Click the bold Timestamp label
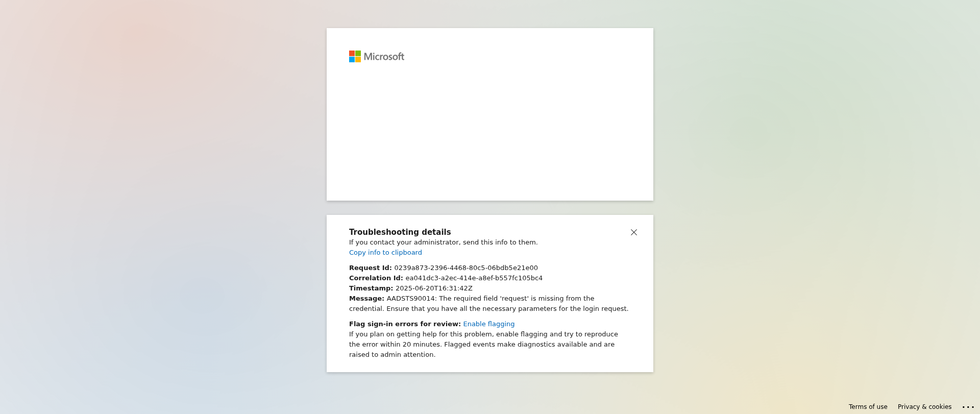Viewport: 980px width, 414px height. [371, 288]
